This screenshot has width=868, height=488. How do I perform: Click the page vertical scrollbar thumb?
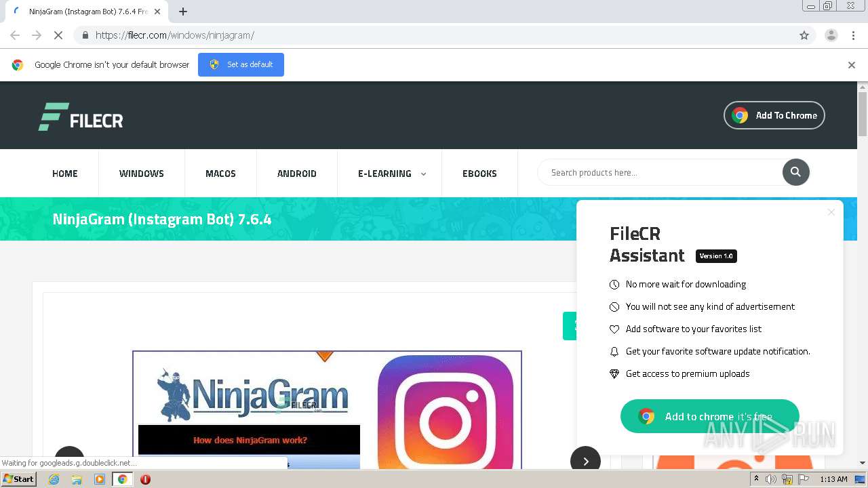(x=863, y=114)
